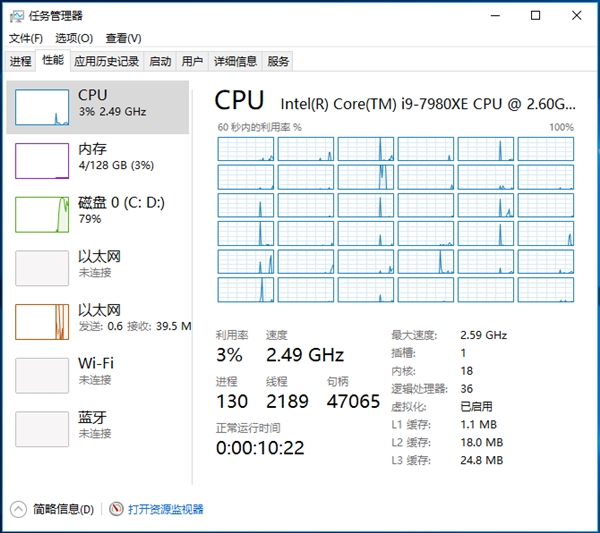Switch to the 启动 tab
Image resolution: width=600 pixels, height=533 pixels.
coord(160,61)
